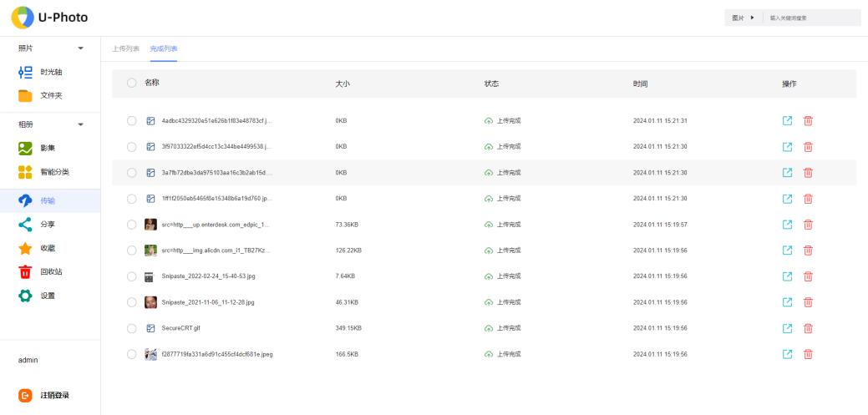The image size is (868, 415).
Task: Open the 图片 search type dropdown
Action: [742, 18]
